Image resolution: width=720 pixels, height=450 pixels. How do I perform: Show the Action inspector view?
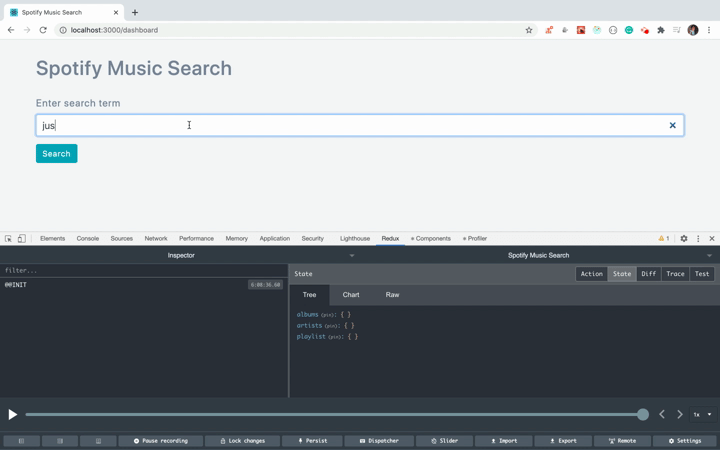[591, 274]
